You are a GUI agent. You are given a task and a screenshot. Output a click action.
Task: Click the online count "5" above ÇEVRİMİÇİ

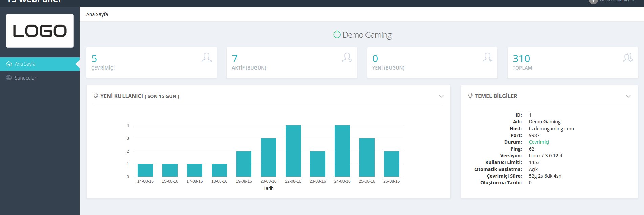tap(94, 59)
